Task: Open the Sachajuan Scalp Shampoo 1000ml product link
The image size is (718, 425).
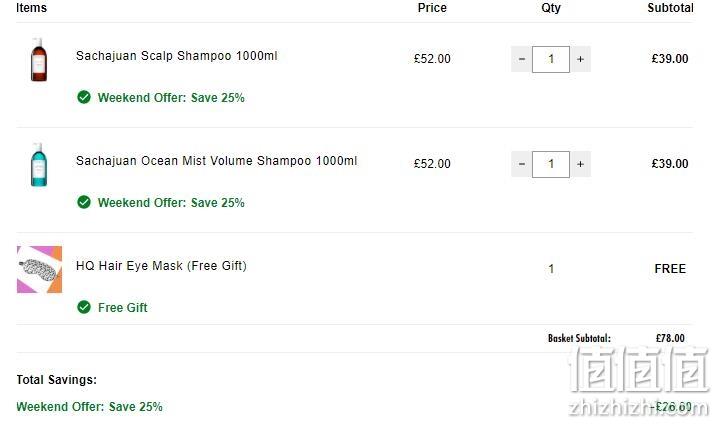Action: 177,56
